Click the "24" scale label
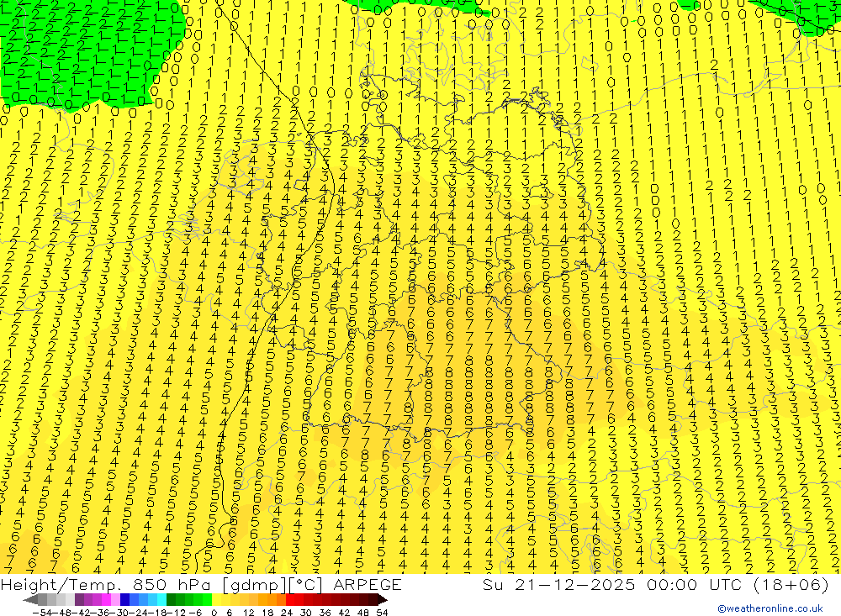 coord(287,613)
